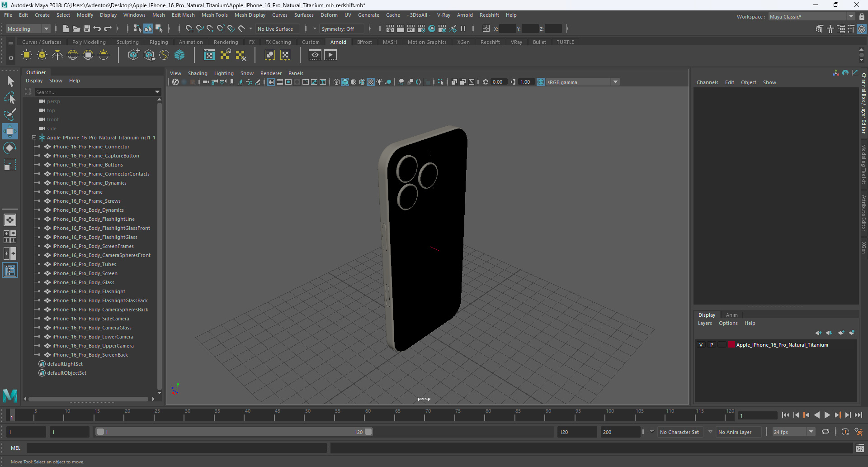Click the playback range slider bar

point(234,432)
